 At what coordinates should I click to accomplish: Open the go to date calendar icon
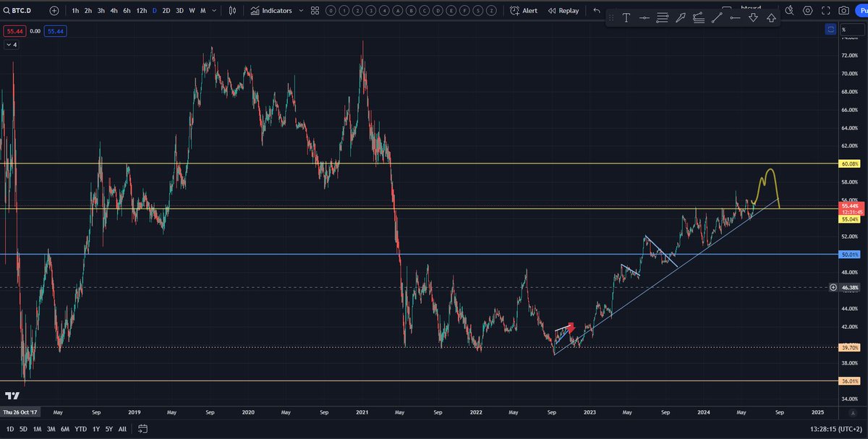coord(142,429)
